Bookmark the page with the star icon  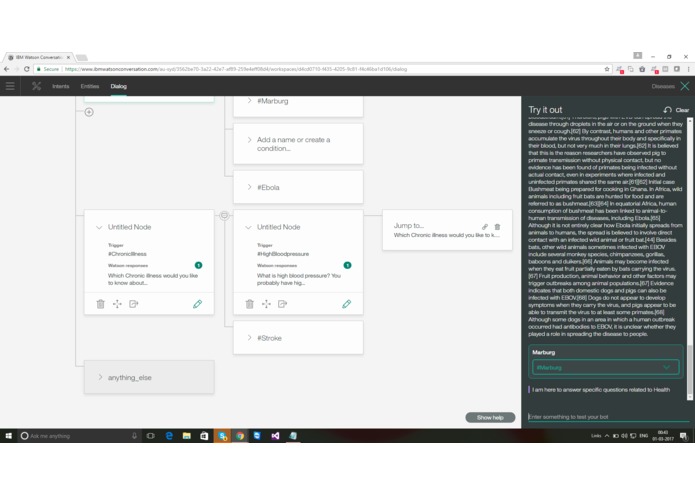click(x=607, y=69)
